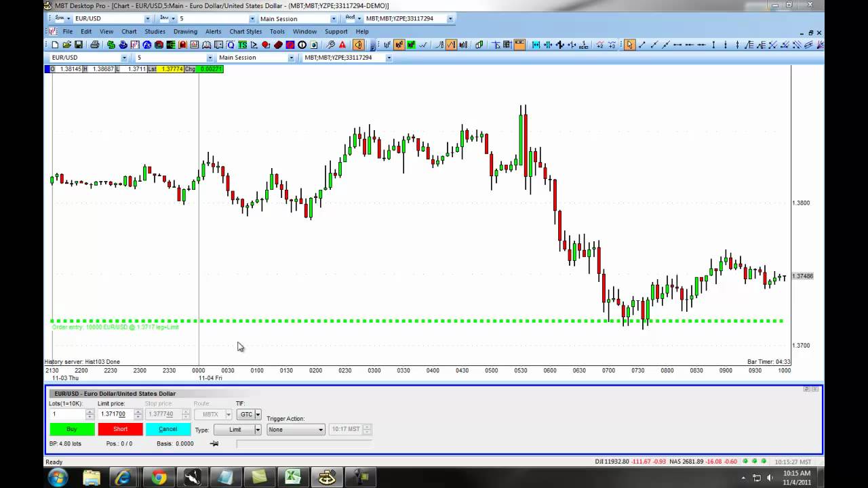This screenshot has width=868, height=488.
Task: Open the Studies menu
Action: coord(155,31)
